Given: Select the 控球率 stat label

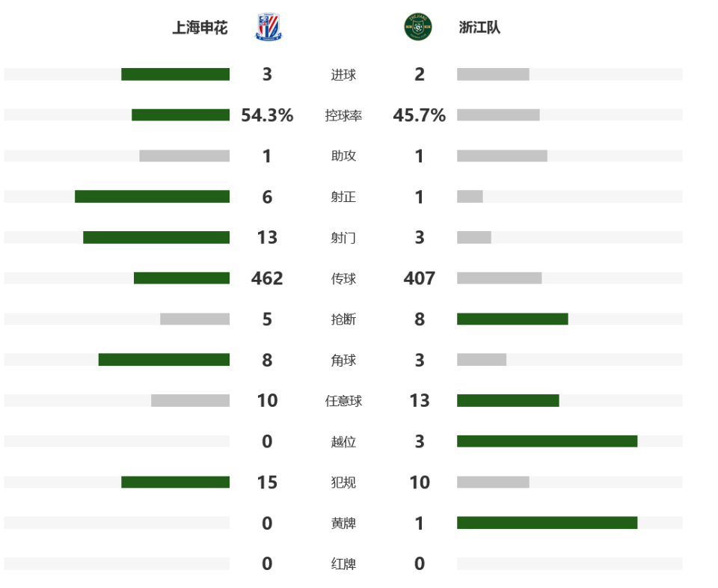Looking at the screenshot, I should (x=343, y=116).
